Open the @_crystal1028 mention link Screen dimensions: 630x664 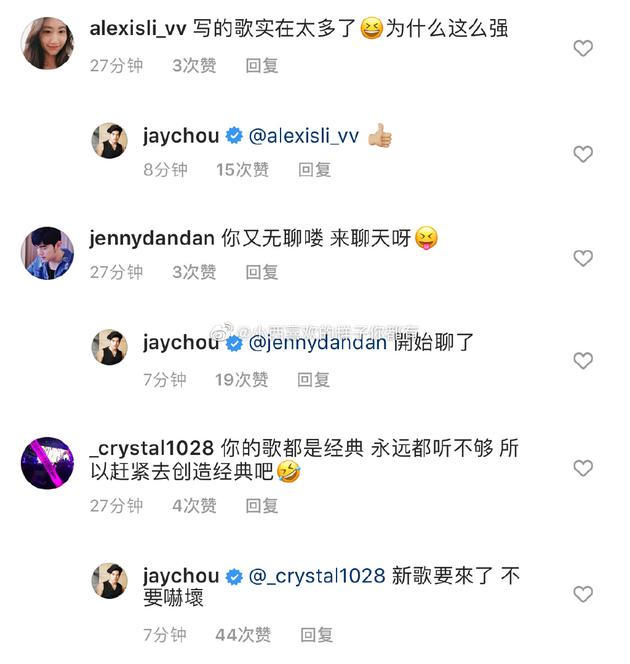(316, 576)
